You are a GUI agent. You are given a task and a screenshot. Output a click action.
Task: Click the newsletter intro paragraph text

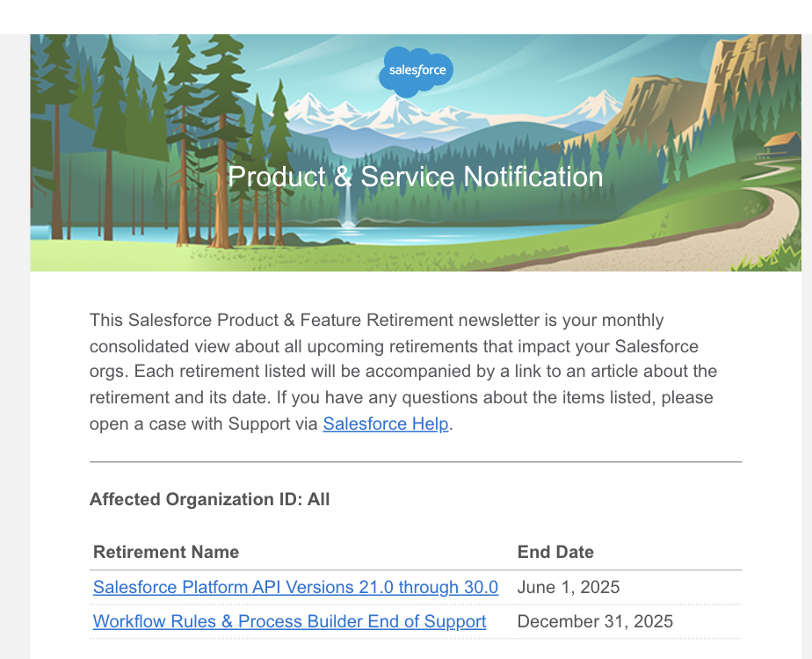pyautogui.click(x=402, y=372)
